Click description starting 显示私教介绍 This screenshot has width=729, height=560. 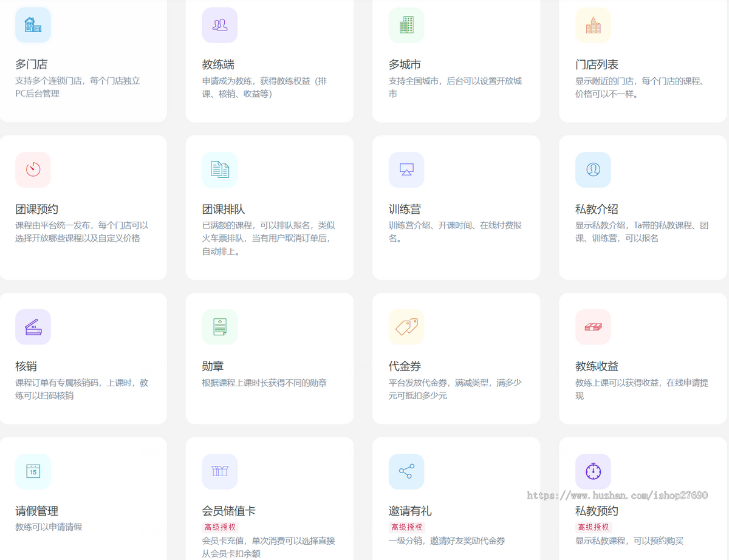[x=642, y=231]
